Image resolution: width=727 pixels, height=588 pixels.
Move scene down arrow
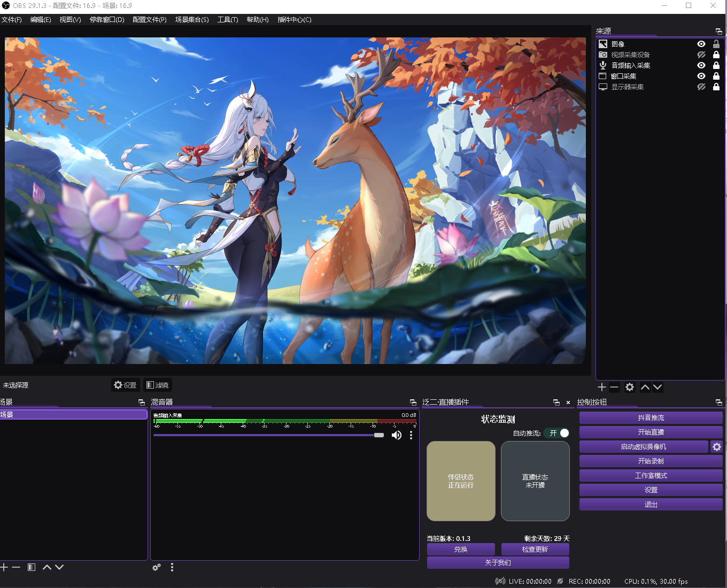pyautogui.click(x=59, y=567)
